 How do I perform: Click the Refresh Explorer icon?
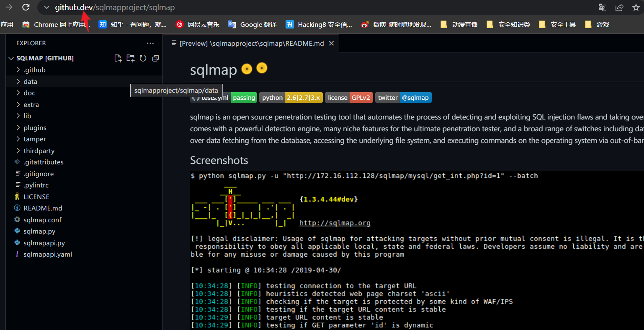[143, 58]
